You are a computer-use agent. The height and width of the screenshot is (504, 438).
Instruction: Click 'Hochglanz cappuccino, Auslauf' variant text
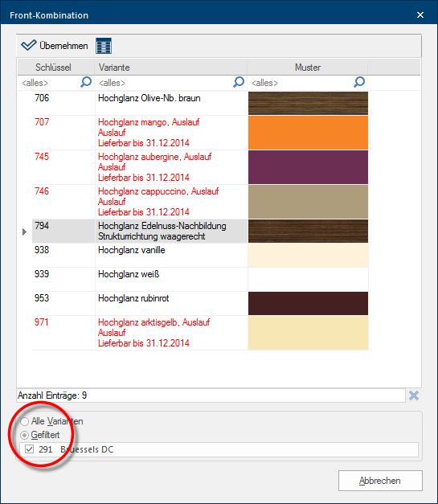pos(158,191)
